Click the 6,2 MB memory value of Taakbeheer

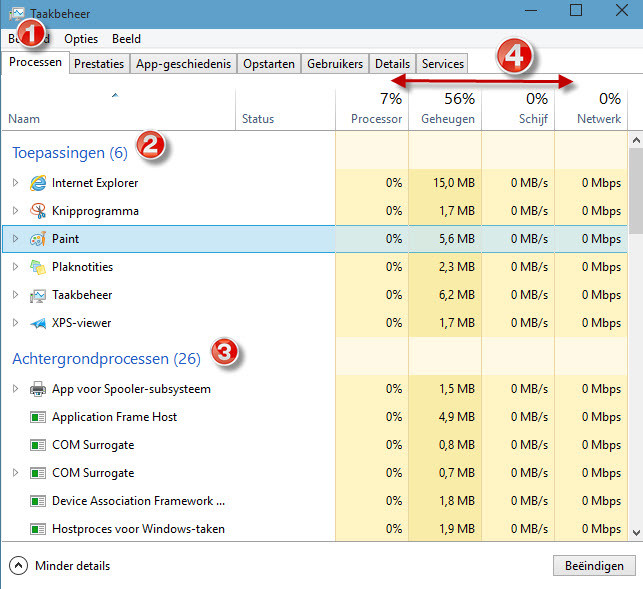point(457,295)
